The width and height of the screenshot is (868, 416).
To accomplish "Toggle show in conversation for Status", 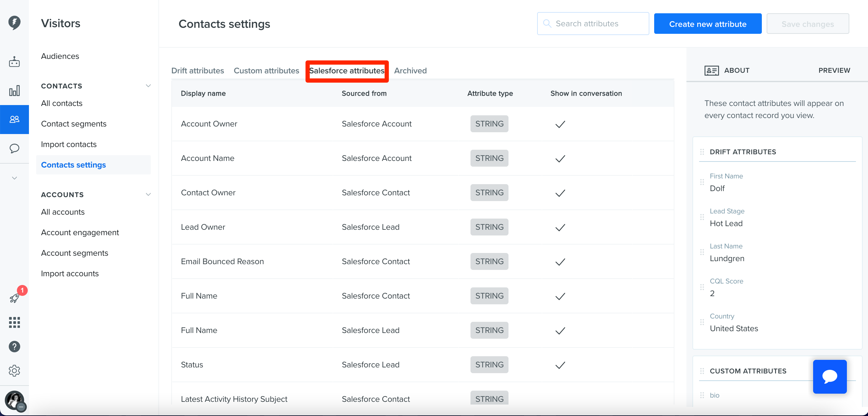I will pyautogui.click(x=560, y=365).
